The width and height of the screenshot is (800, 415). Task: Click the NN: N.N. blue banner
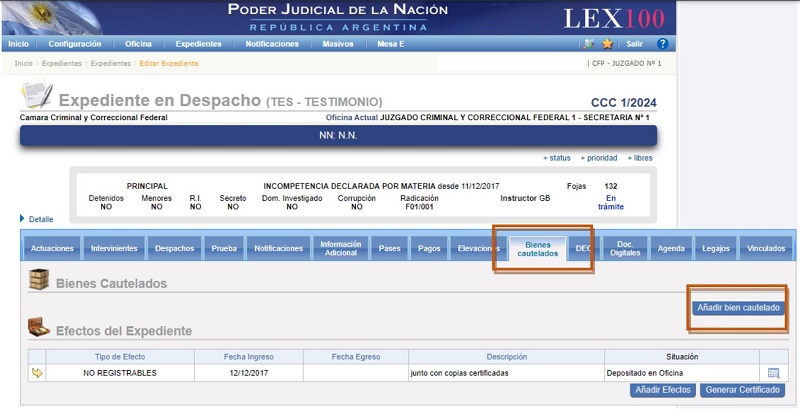coord(338,136)
